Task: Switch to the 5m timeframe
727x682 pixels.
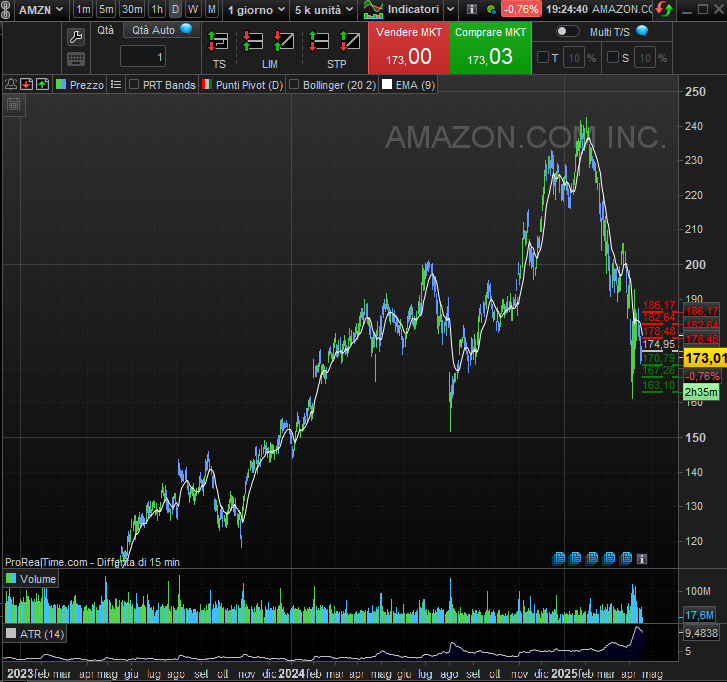Action: [x=106, y=9]
